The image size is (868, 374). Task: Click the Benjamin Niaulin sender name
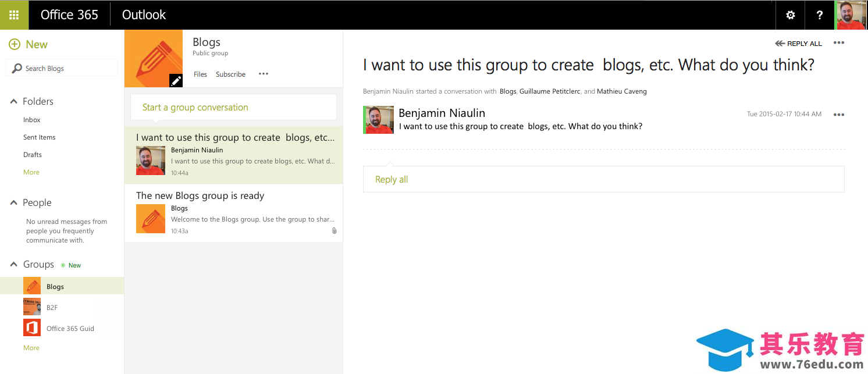tap(442, 113)
